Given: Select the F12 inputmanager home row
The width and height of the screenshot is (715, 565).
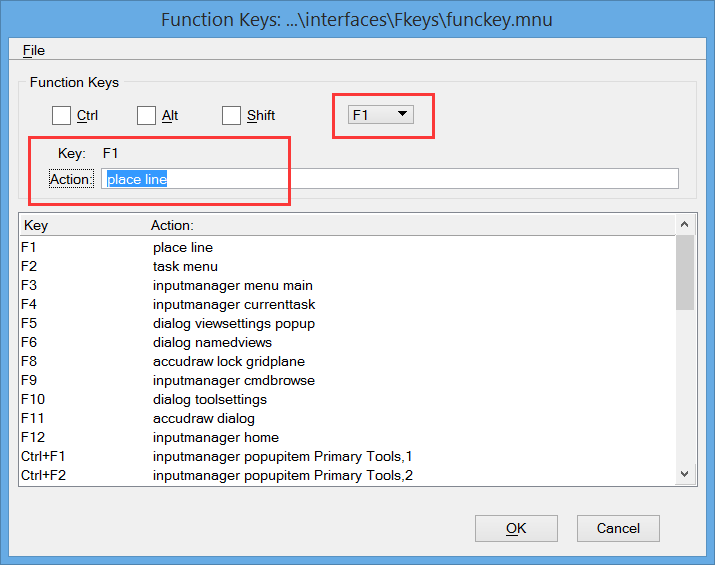Looking at the screenshot, I should click(347, 437).
